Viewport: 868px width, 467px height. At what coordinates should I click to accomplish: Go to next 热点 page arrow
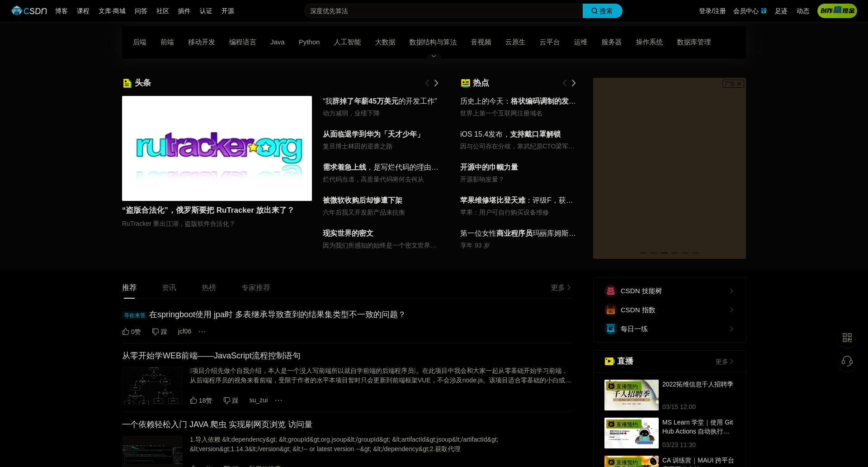tap(574, 83)
